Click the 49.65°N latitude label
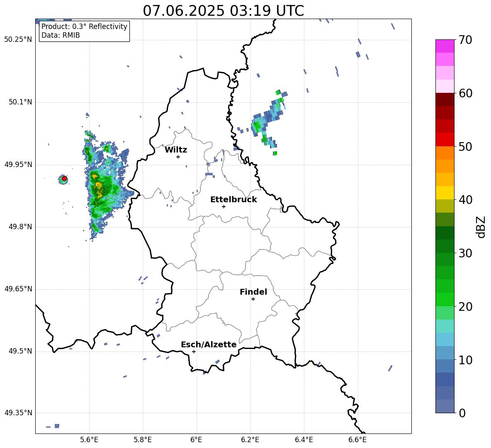Viewport: 491px width, 448px height. click(x=18, y=289)
